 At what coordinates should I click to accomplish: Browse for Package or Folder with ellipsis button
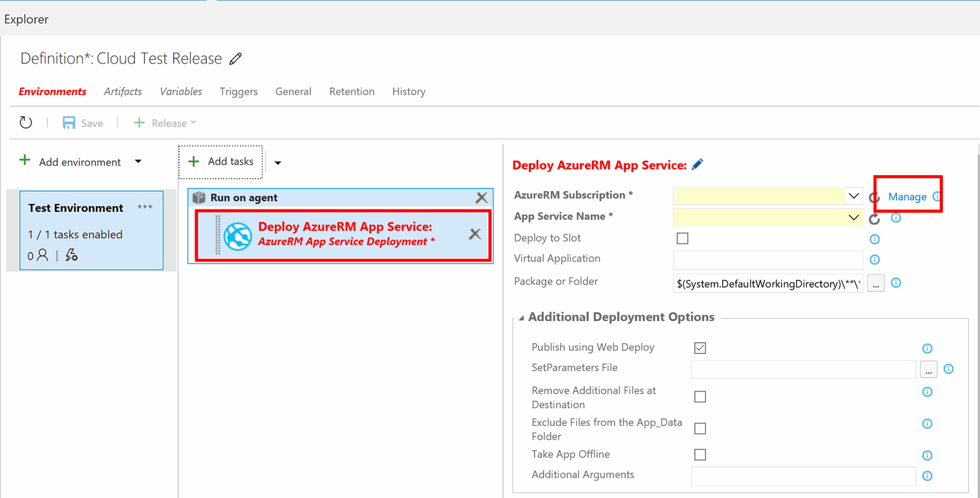pos(876,284)
